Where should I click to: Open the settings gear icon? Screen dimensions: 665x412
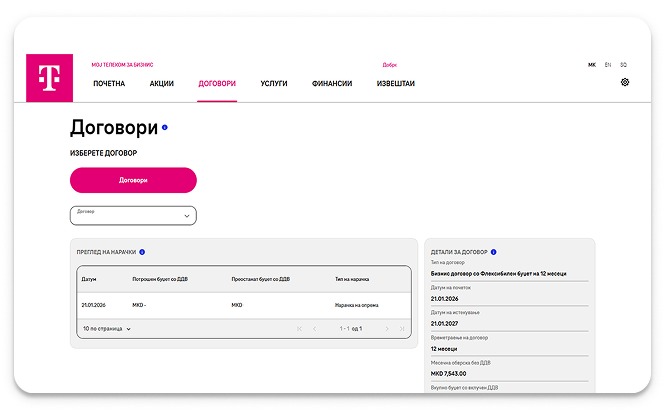point(625,82)
